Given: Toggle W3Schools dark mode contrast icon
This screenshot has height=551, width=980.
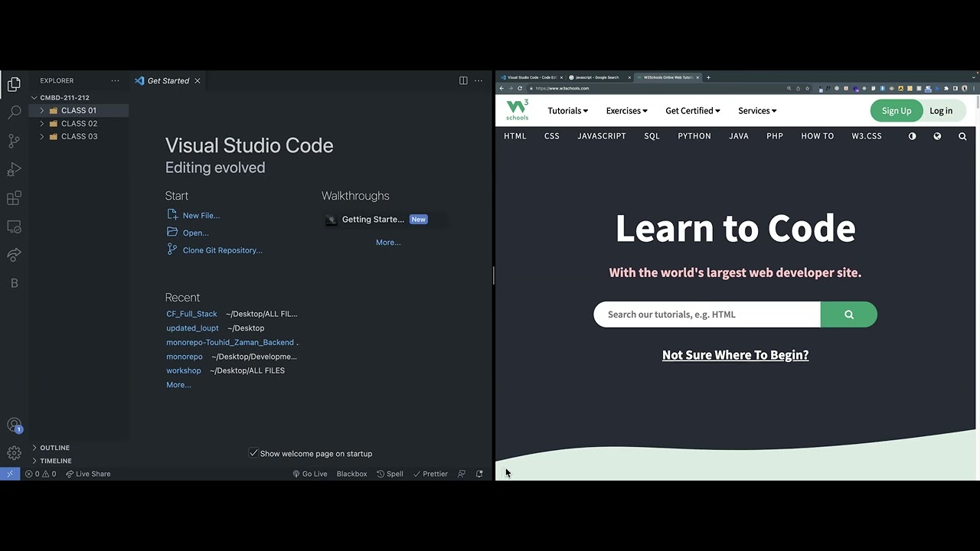Looking at the screenshot, I should coord(912,136).
